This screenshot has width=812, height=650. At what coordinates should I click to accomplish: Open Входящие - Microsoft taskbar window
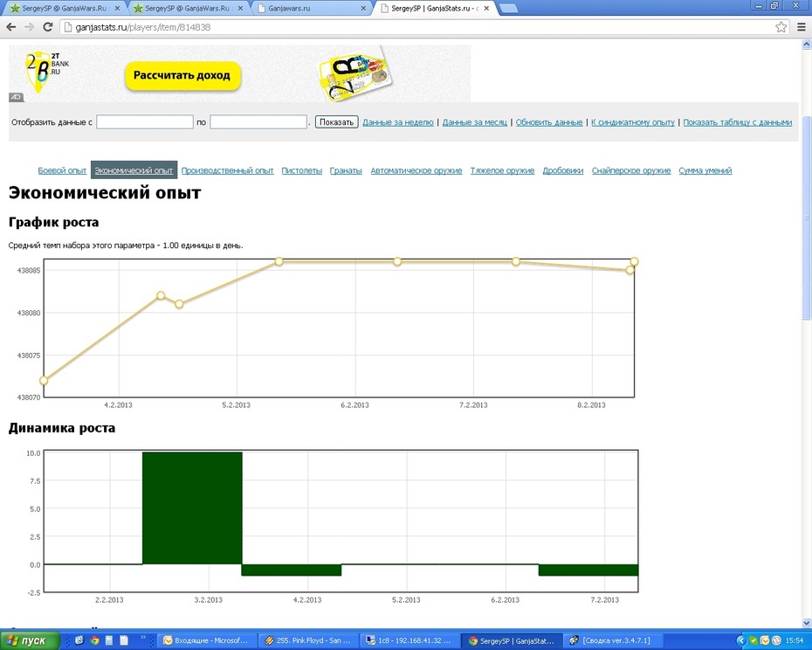pos(205,640)
